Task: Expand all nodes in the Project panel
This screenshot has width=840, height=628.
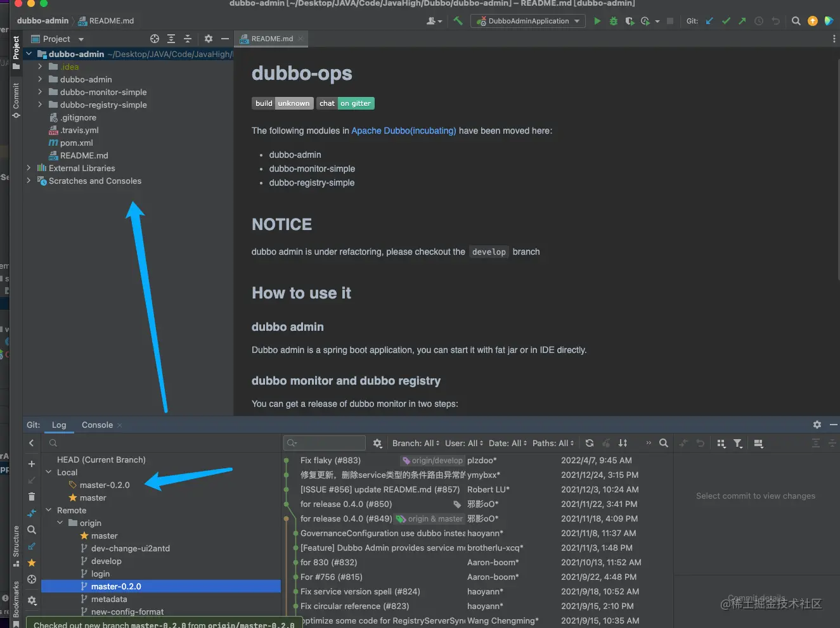Action: click(x=171, y=39)
